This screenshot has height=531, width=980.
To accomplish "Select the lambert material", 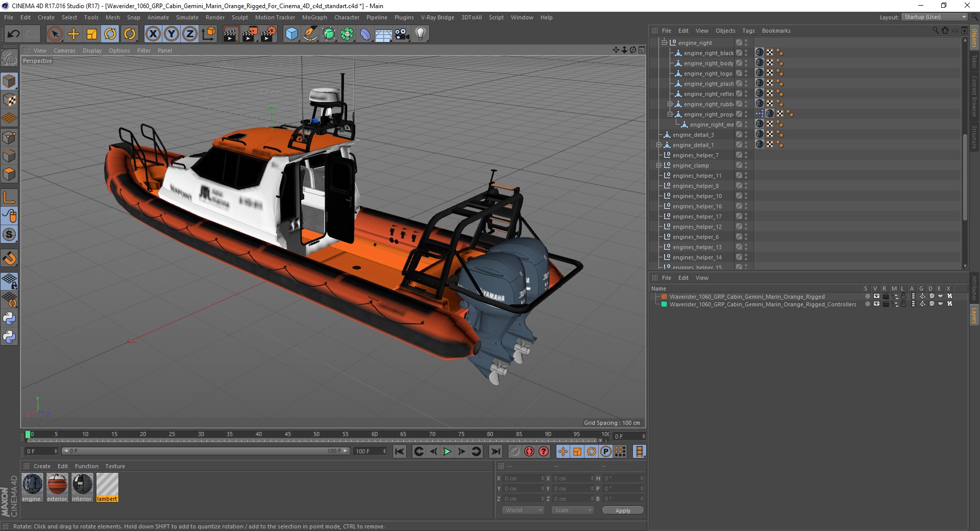I will pyautogui.click(x=107, y=488).
